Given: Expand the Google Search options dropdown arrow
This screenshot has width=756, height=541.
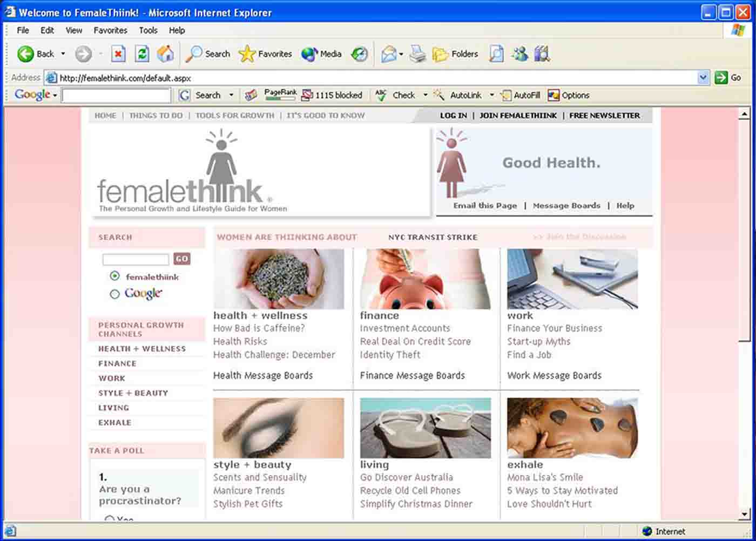Looking at the screenshot, I should pyautogui.click(x=232, y=95).
